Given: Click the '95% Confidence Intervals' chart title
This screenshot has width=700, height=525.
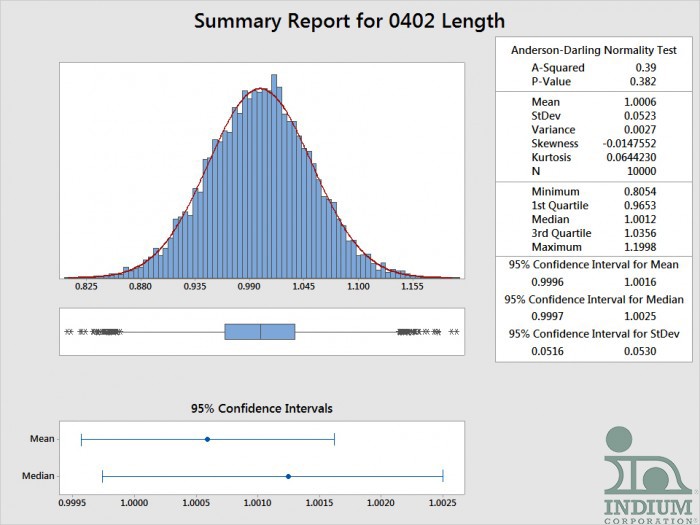Looking at the screenshot, I should pos(262,408).
